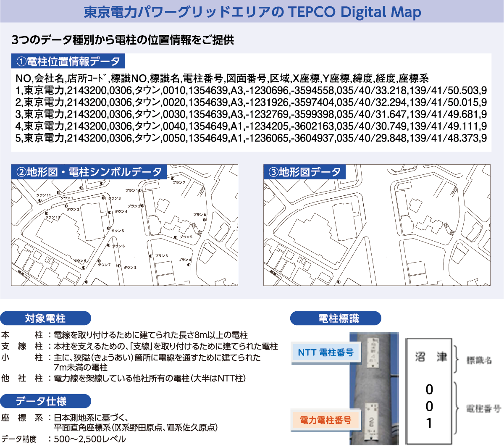
Task: Select the プラン 3 pole marker
Action: point(151,256)
